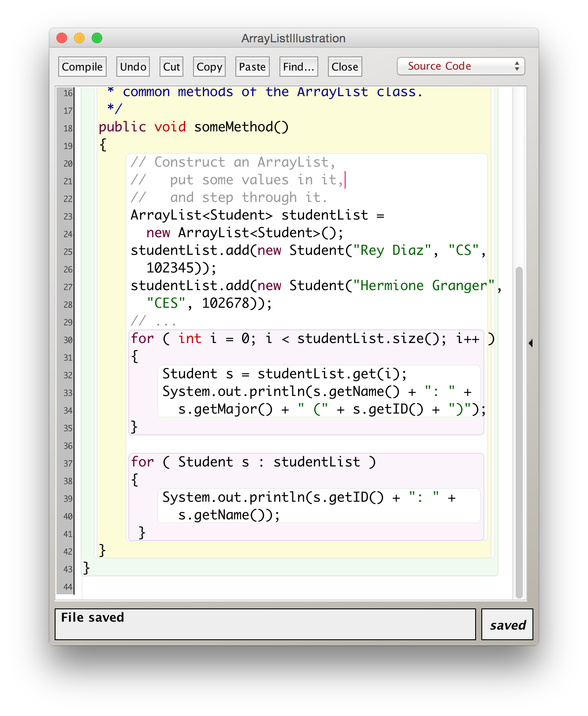
Task: Click line number 30 in the margin
Action: (x=68, y=340)
